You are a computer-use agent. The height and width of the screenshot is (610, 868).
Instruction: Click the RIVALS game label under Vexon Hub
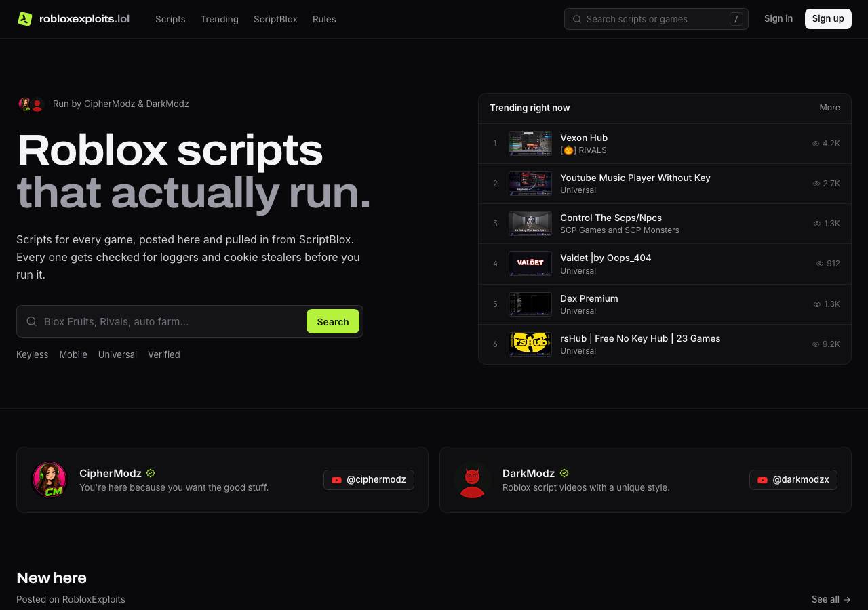click(x=583, y=150)
